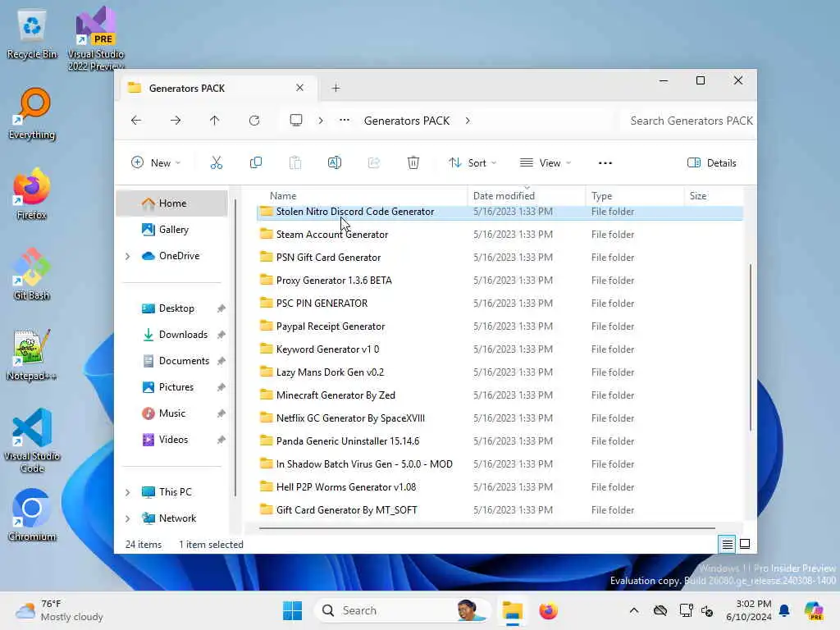This screenshot has width=840, height=630.
Task: Click the taskbar Search box
Action: pyautogui.click(x=404, y=610)
